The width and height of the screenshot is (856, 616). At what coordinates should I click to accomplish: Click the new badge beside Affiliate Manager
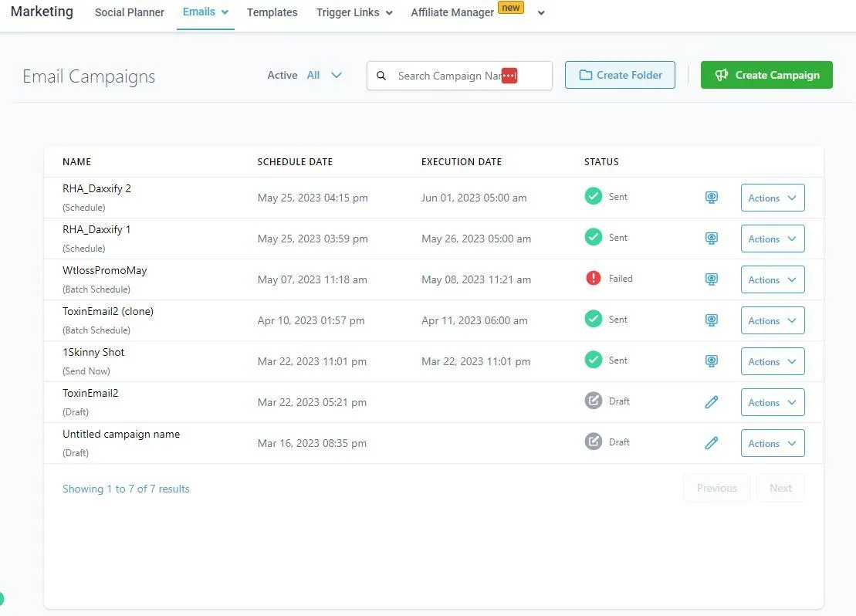(x=510, y=8)
